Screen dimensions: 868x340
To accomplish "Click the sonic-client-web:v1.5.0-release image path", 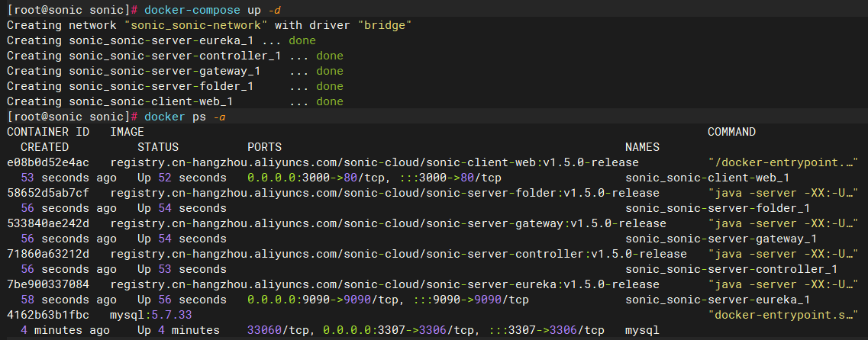I will [x=375, y=162].
